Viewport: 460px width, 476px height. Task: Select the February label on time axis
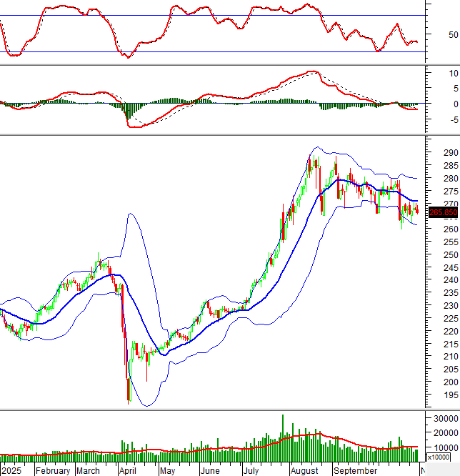click(x=53, y=471)
